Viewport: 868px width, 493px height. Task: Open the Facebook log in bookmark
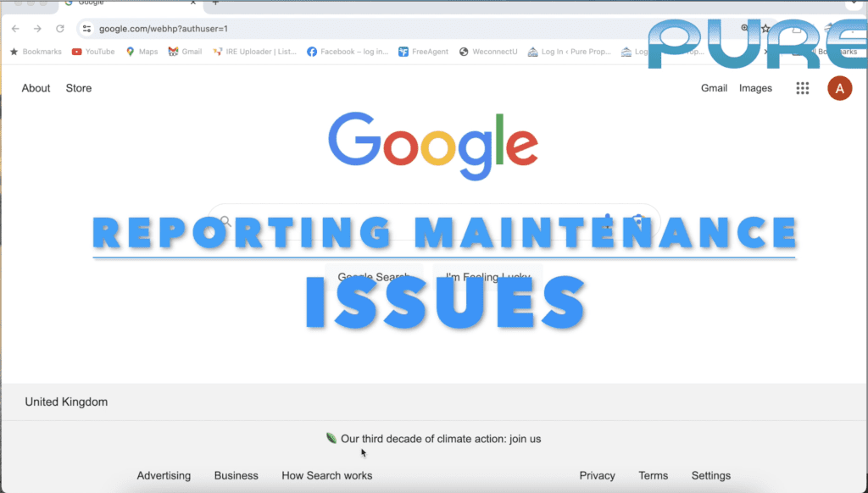point(348,52)
